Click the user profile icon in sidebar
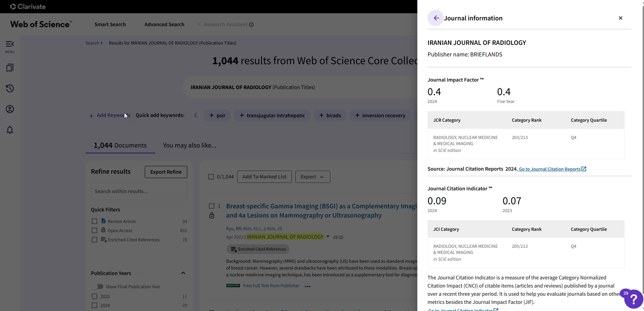The width and height of the screenshot is (644, 311). pyautogui.click(x=10, y=109)
